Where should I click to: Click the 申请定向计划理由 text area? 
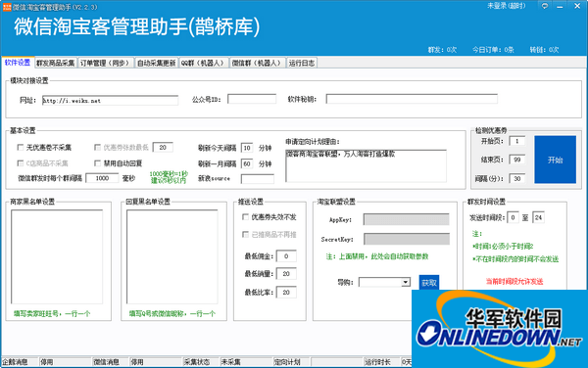pyautogui.click(x=366, y=165)
